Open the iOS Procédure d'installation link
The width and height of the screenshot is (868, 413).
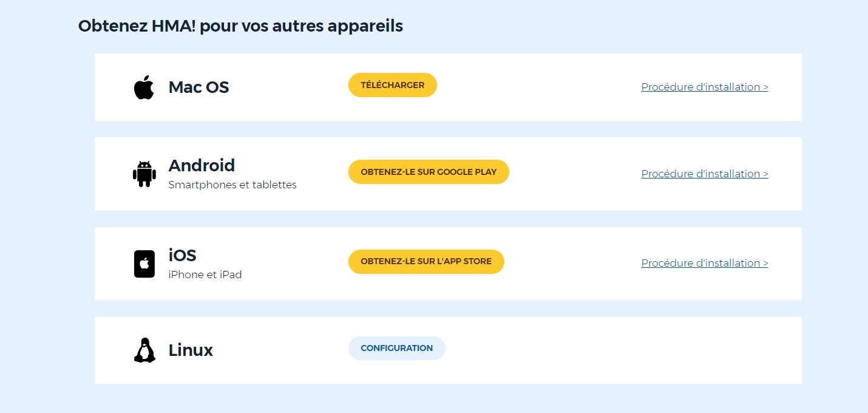pyautogui.click(x=705, y=263)
